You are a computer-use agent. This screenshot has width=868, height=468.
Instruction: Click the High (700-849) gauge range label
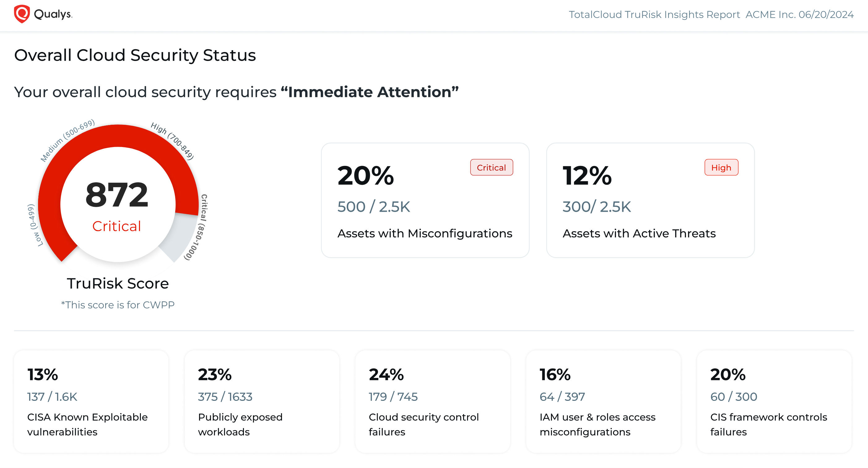point(172,141)
